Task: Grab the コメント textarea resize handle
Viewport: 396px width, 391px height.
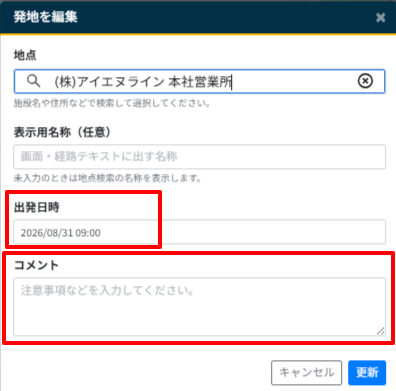Action: click(x=380, y=330)
